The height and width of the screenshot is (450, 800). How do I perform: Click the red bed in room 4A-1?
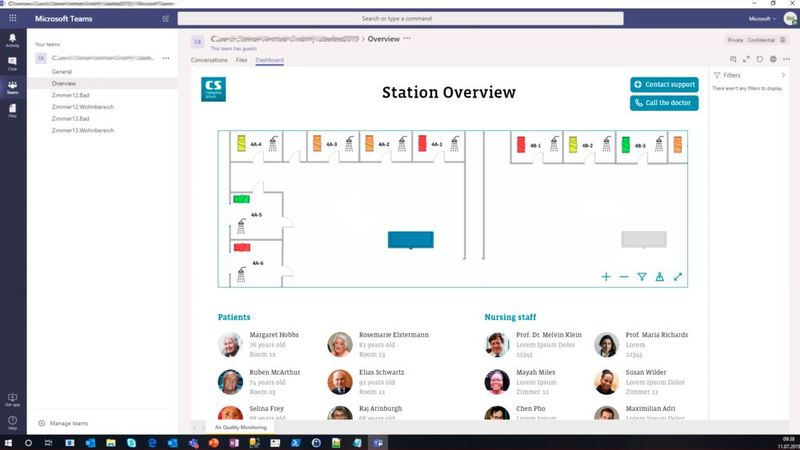(422, 143)
